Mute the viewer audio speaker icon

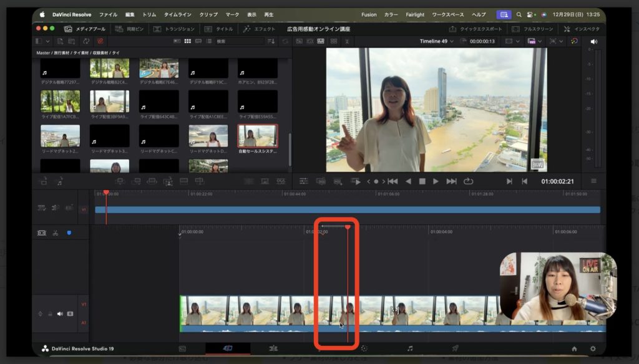[593, 41]
